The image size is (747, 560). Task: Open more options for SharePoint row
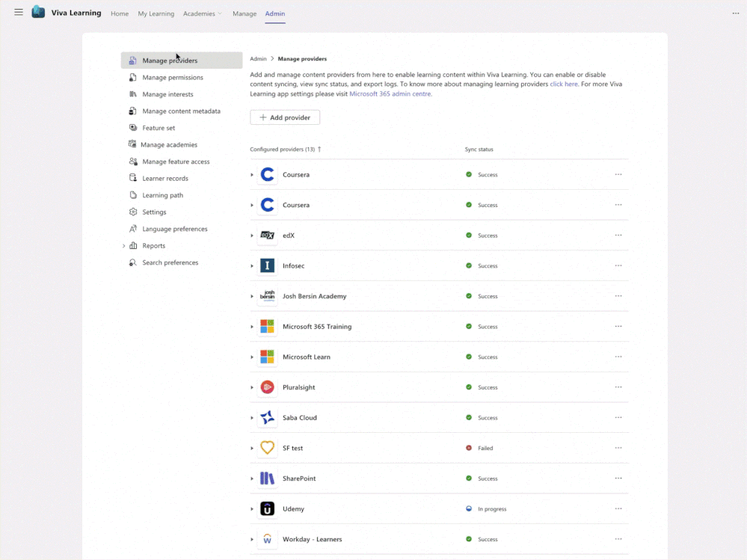618,479
